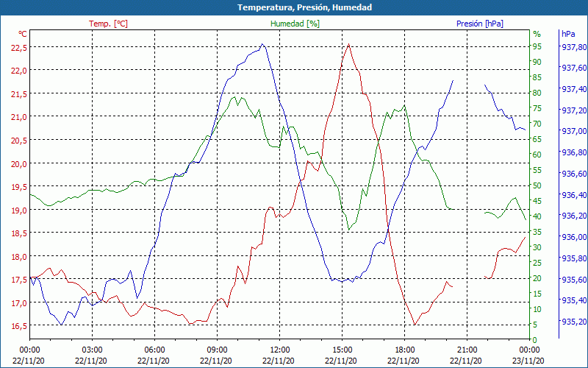Click the 937,40 pressure axis value
The image size is (588, 368).
coord(573,89)
